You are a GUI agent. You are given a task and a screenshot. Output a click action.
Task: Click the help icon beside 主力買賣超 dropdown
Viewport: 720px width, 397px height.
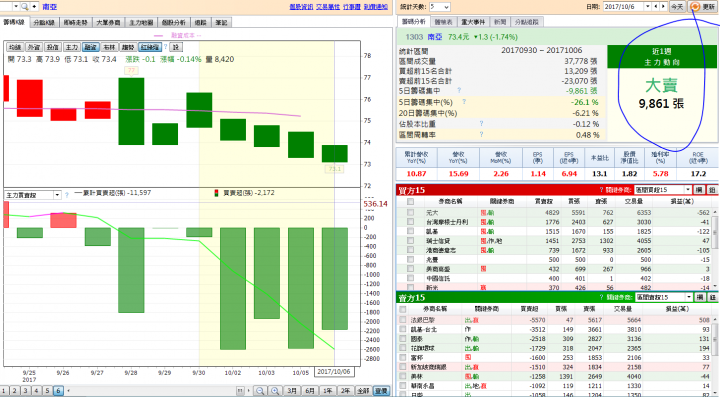pyautogui.click(x=67, y=195)
